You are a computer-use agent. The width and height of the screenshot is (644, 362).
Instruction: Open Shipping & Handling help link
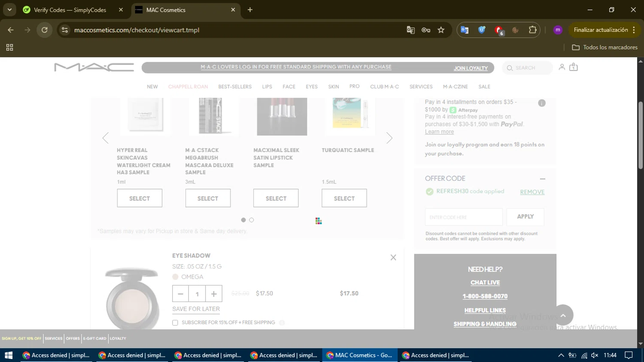click(485, 324)
